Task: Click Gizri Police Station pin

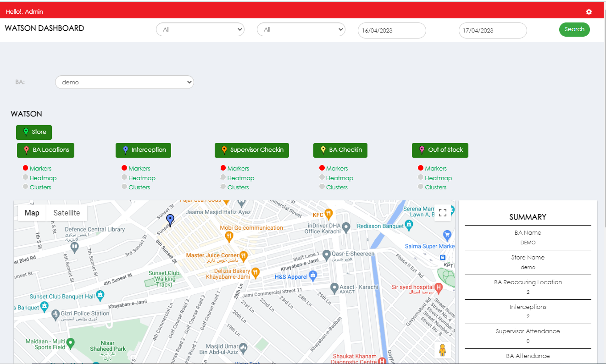Action: (56, 314)
